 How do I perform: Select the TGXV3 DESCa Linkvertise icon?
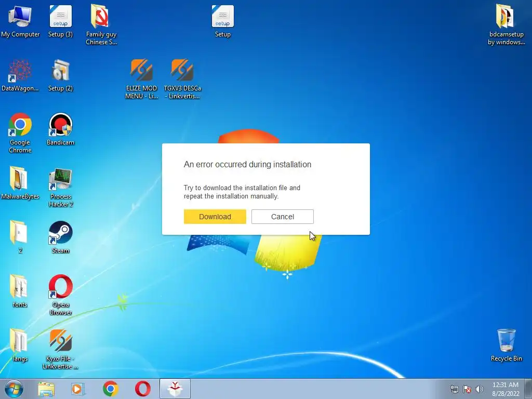(x=182, y=79)
